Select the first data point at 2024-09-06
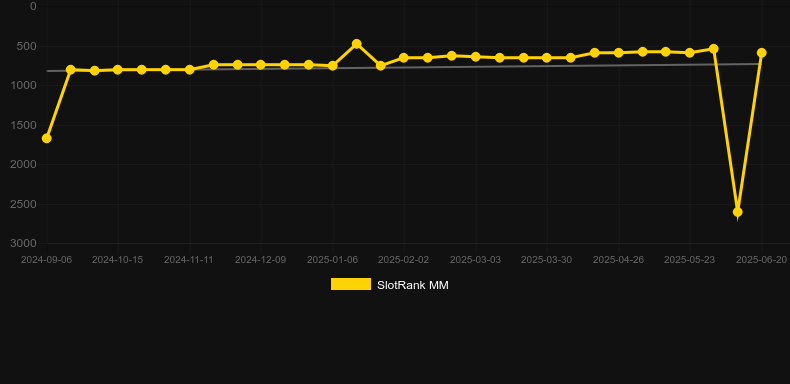 [x=46, y=138]
